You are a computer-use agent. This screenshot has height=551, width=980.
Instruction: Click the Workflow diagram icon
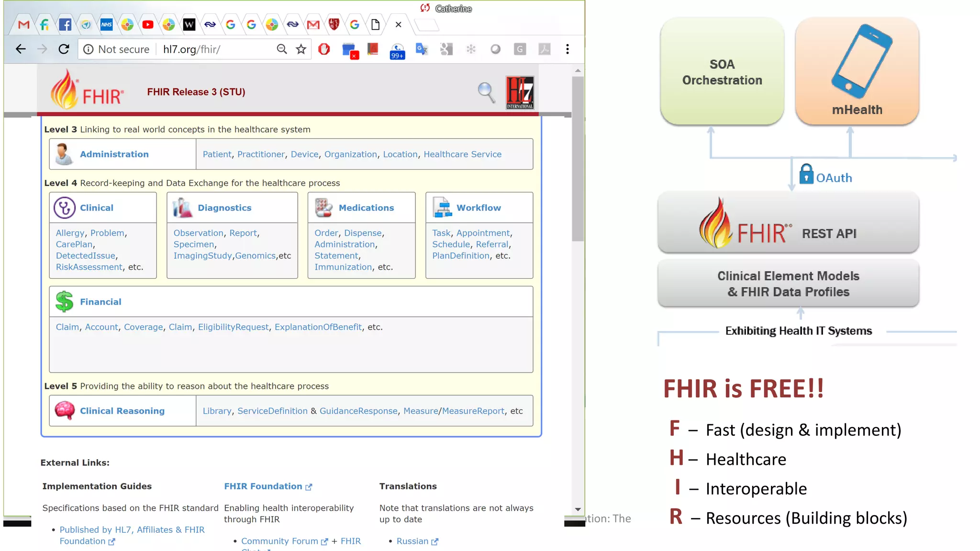pyautogui.click(x=442, y=208)
